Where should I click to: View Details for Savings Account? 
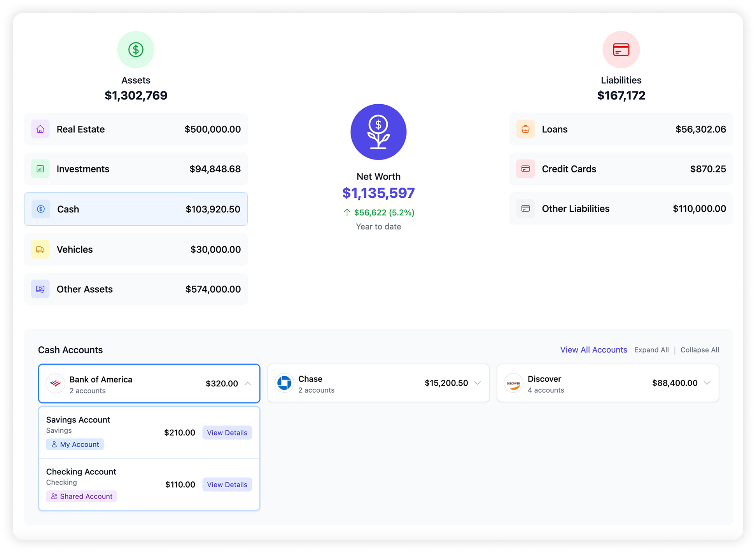coord(227,433)
